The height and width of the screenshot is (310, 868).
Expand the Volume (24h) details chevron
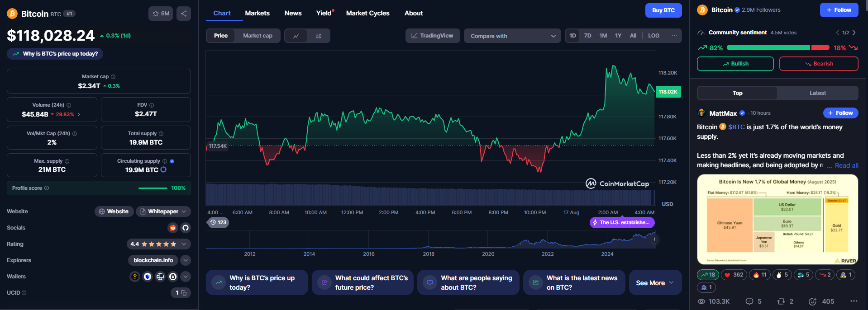[79, 114]
